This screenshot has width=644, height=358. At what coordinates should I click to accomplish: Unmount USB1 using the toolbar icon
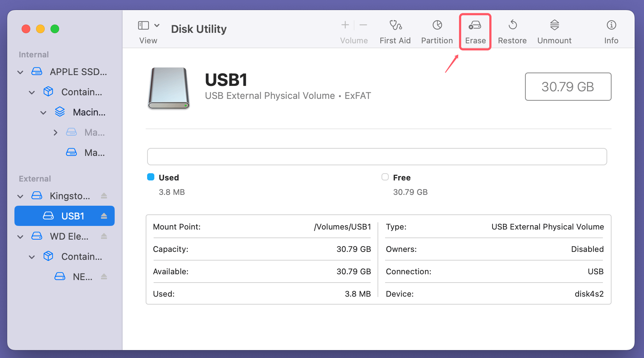click(554, 31)
